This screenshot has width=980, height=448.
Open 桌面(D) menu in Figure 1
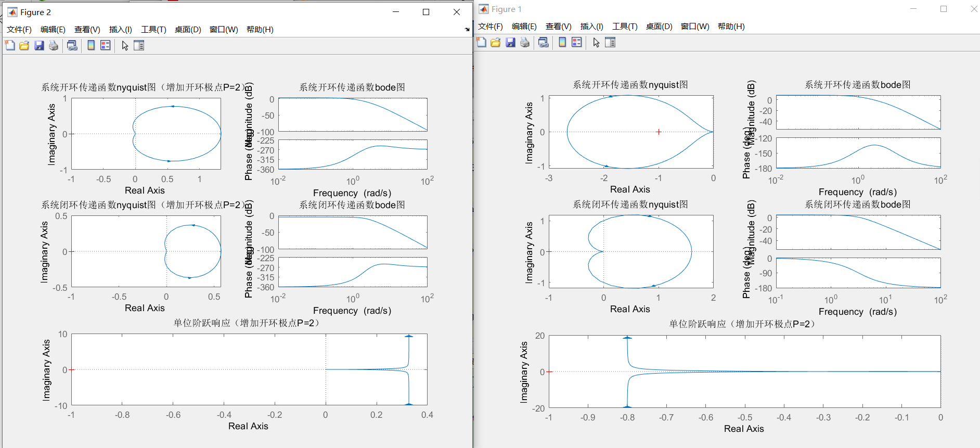(x=659, y=27)
